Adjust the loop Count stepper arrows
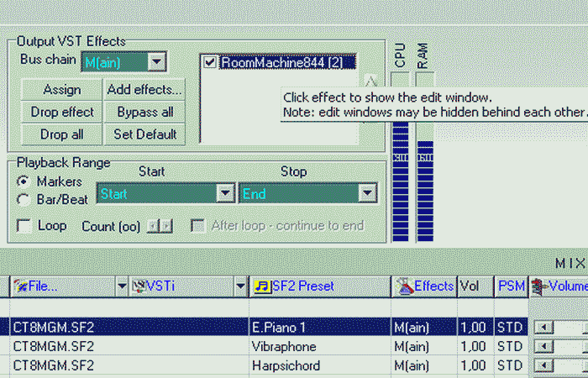 (160, 226)
